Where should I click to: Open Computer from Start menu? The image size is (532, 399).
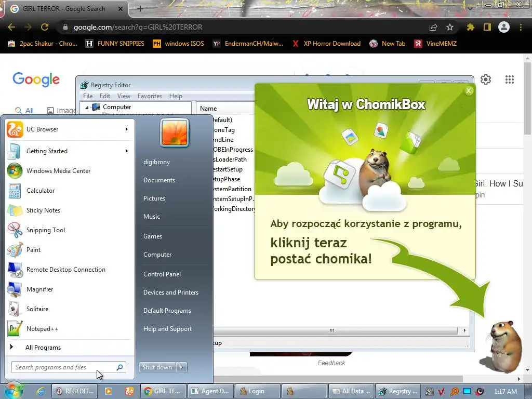[157, 255]
